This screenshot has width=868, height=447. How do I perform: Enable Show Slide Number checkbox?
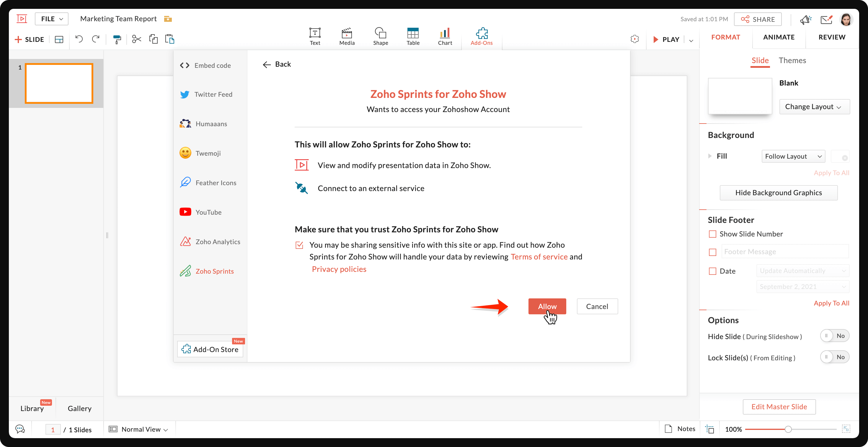[712, 234]
